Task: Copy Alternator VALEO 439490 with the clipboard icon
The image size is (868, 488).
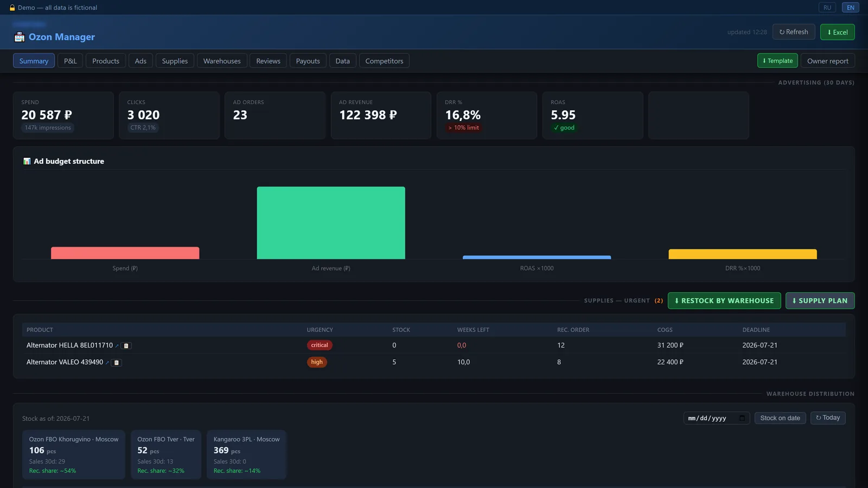Action: 117,362
